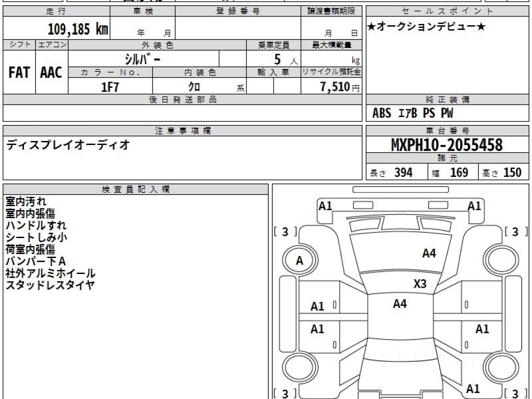Select the inspector note 荷室内張傷

pos(30,249)
